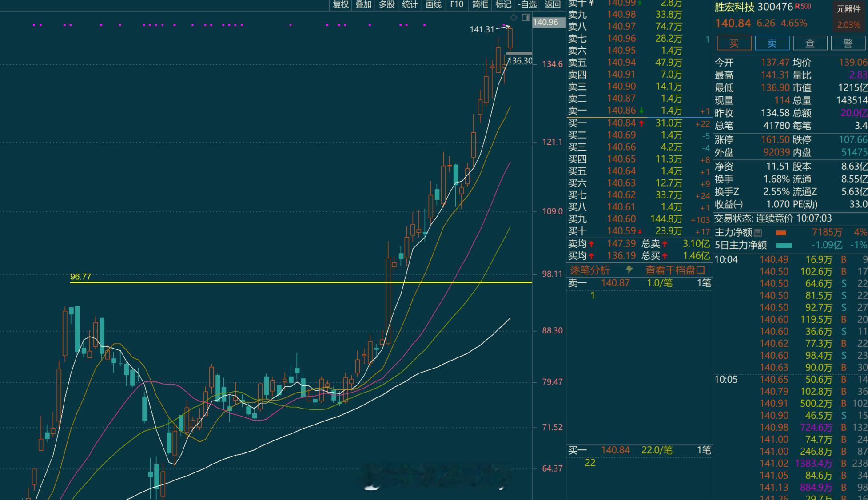Click the 1383.4万 trade tick row
This screenshot has width=868, height=500.
point(791,464)
